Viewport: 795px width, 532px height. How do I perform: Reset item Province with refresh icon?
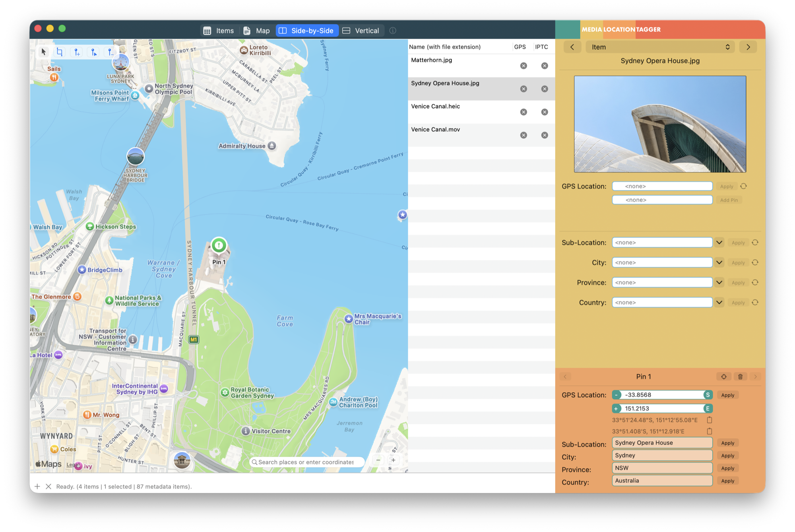(x=755, y=282)
